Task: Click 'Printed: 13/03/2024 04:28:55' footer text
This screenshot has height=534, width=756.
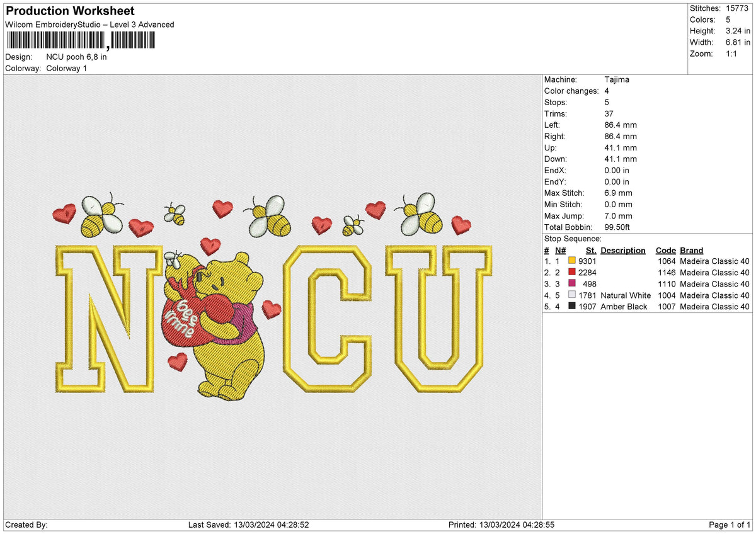Action: [x=501, y=525]
